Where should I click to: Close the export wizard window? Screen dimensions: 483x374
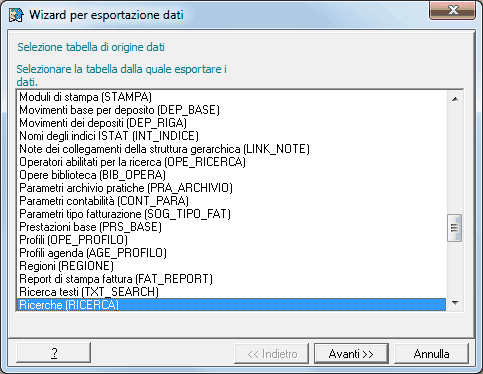[x=452, y=10]
